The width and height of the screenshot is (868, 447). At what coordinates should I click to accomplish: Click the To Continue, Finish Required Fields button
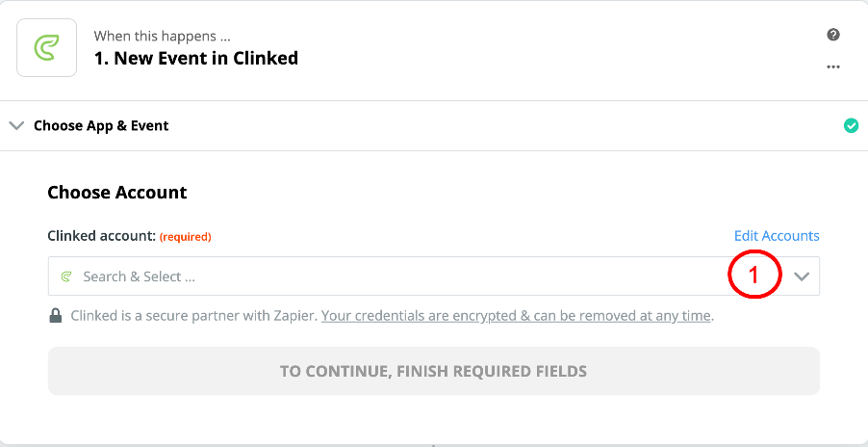click(x=433, y=371)
